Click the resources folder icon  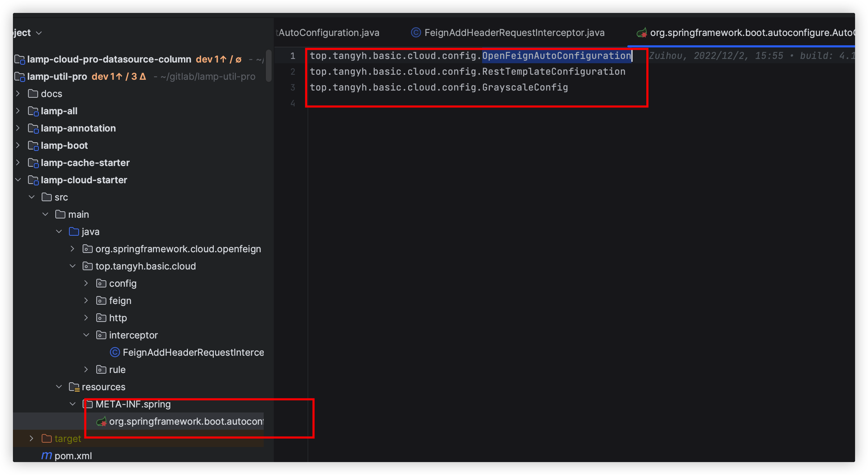[74, 387]
